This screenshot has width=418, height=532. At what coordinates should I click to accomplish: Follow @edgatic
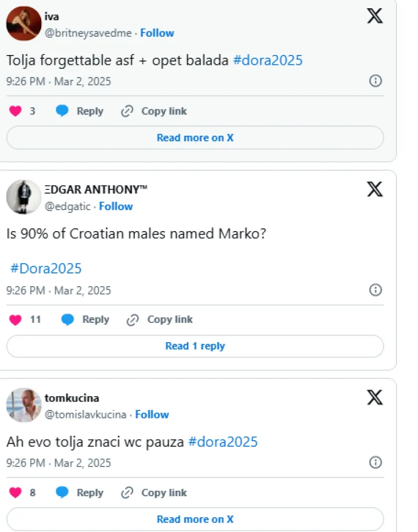tap(116, 206)
